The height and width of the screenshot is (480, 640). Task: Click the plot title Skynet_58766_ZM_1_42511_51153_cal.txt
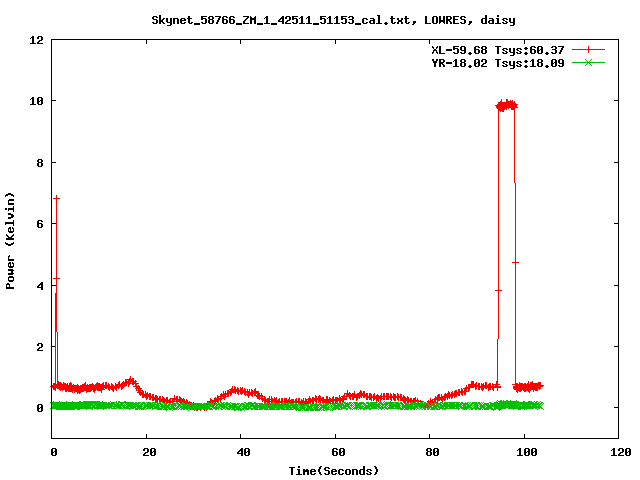point(281,20)
